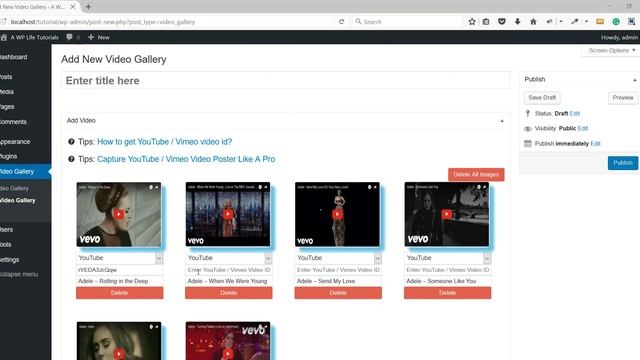The height and width of the screenshot is (360, 640).
Task: Click the green Grammarly extension icon
Action: pyautogui.click(x=616, y=22)
